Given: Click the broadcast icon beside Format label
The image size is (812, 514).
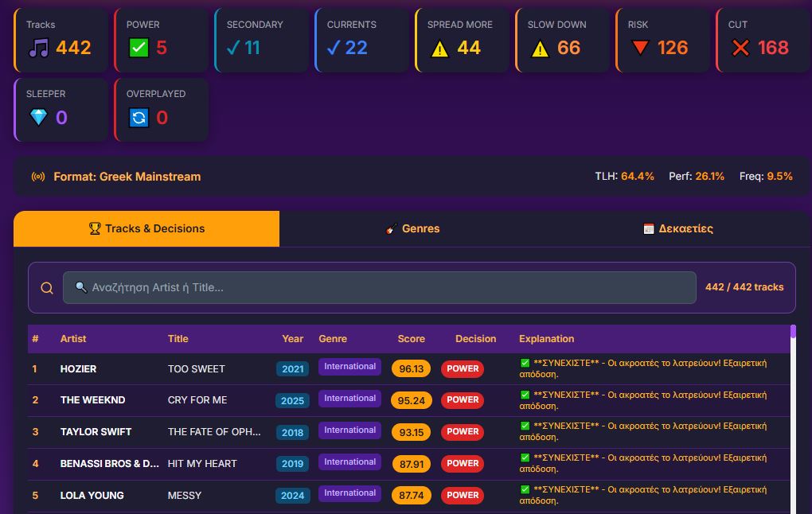Looking at the screenshot, I should click(38, 177).
